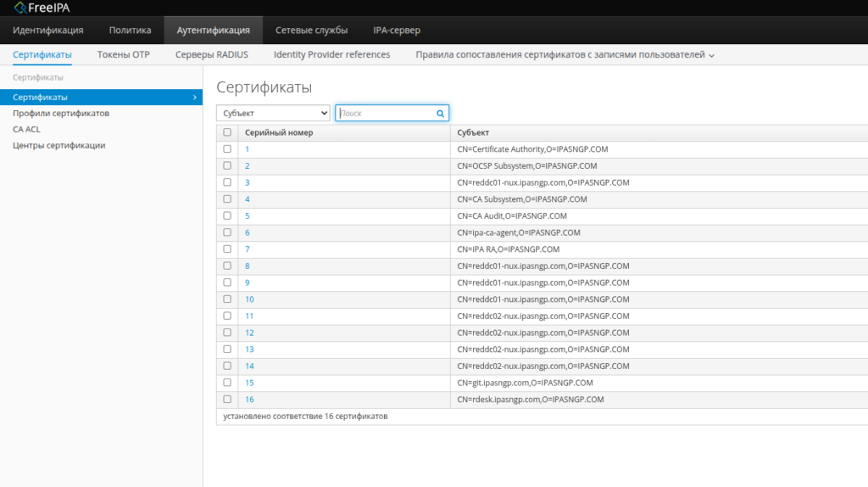Image resolution: width=868 pixels, height=487 pixels.
Task: Open the Идентификация main menu
Action: point(48,30)
